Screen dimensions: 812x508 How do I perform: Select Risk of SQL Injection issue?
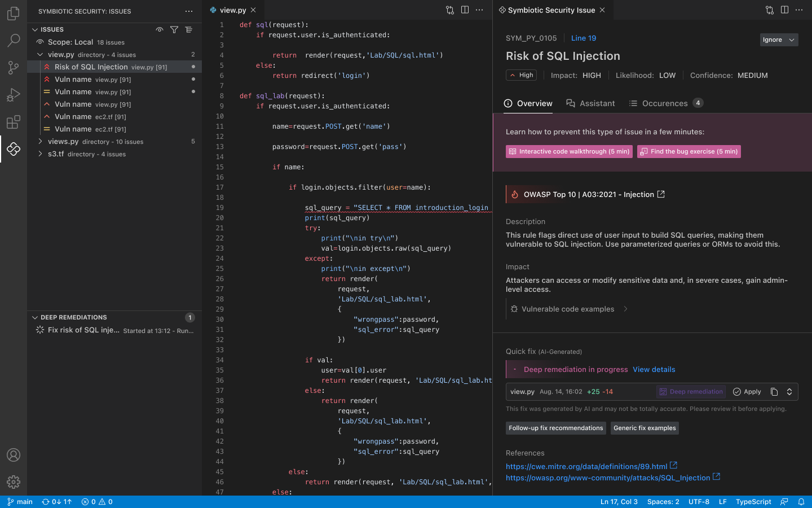pyautogui.click(x=91, y=67)
